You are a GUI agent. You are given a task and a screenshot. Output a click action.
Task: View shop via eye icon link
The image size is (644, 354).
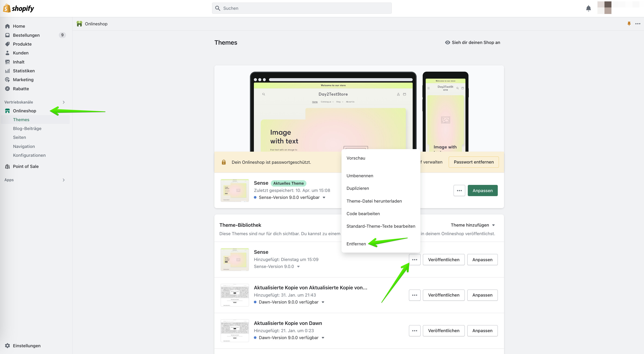point(448,43)
